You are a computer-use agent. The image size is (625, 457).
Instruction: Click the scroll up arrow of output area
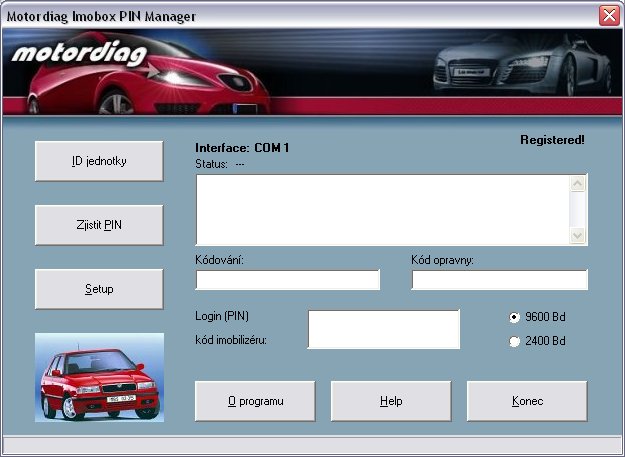point(578,184)
